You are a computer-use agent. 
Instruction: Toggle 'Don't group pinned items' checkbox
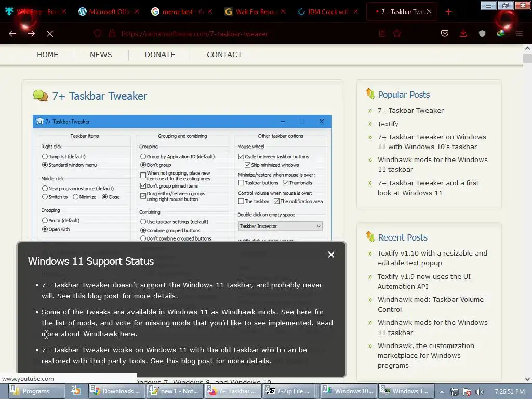[x=143, y=186]
